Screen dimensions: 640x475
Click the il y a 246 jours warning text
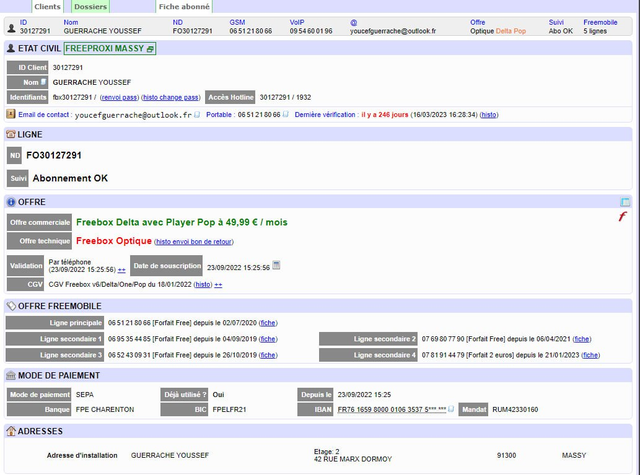[x=385, y=115]
